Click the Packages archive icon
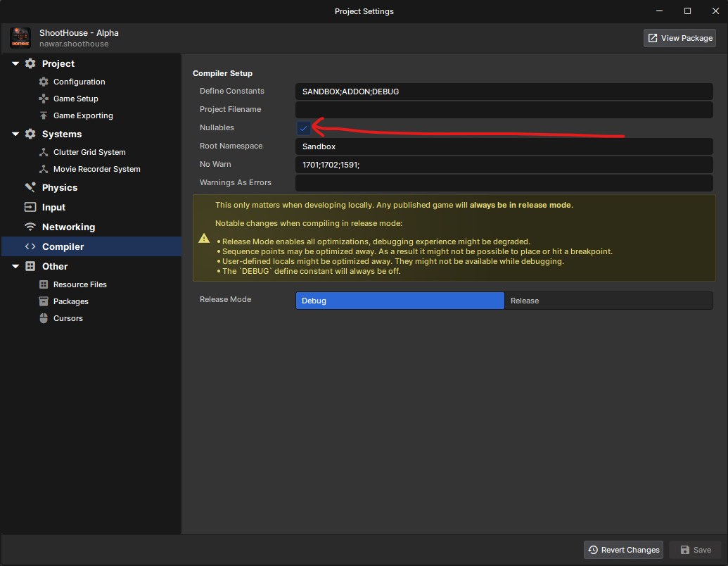 44,301
